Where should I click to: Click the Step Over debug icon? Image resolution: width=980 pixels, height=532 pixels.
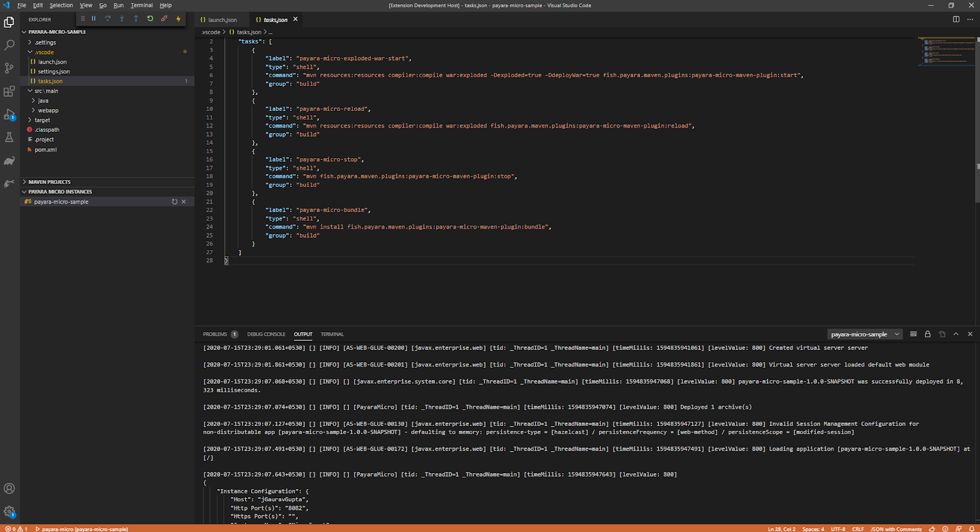pyautogui.click(x=108, y=19)
